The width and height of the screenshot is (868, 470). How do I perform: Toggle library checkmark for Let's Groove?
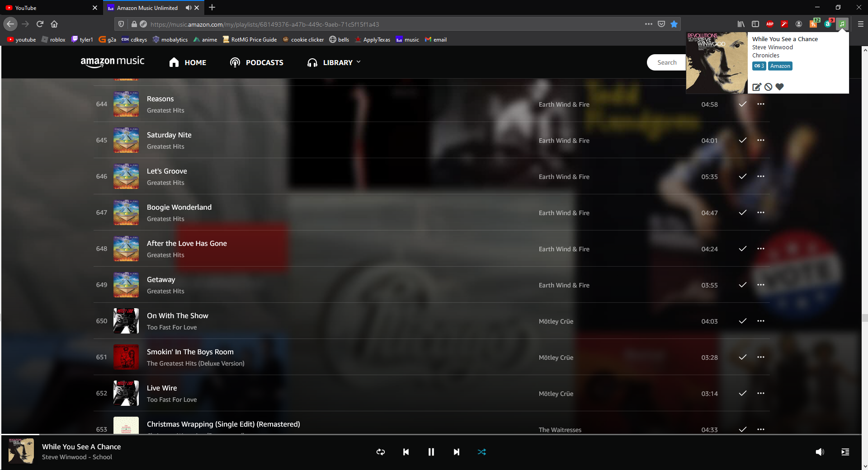tap(742, 176)
